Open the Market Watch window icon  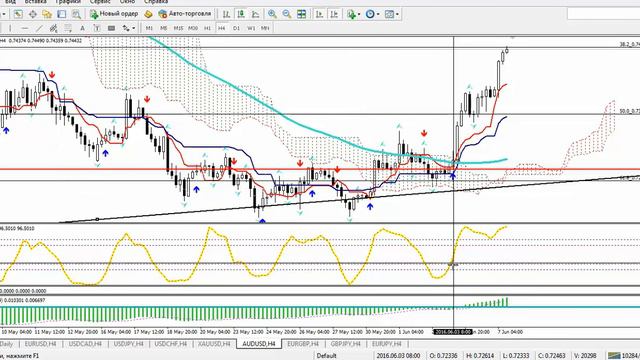point(18,14)
